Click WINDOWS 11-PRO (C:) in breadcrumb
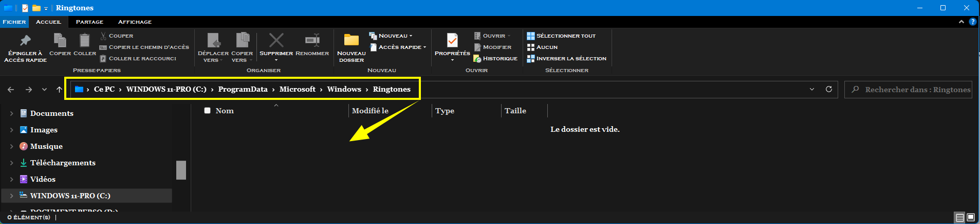 click(x=166, y=89)
